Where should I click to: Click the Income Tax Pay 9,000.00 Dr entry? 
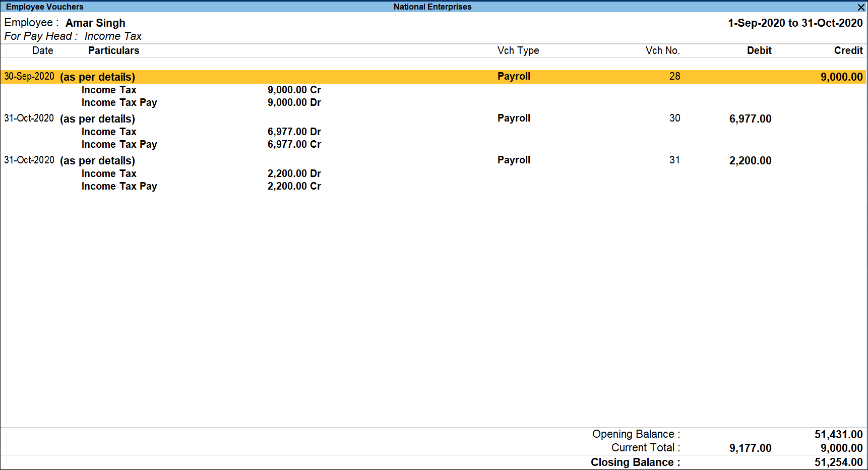294,102
